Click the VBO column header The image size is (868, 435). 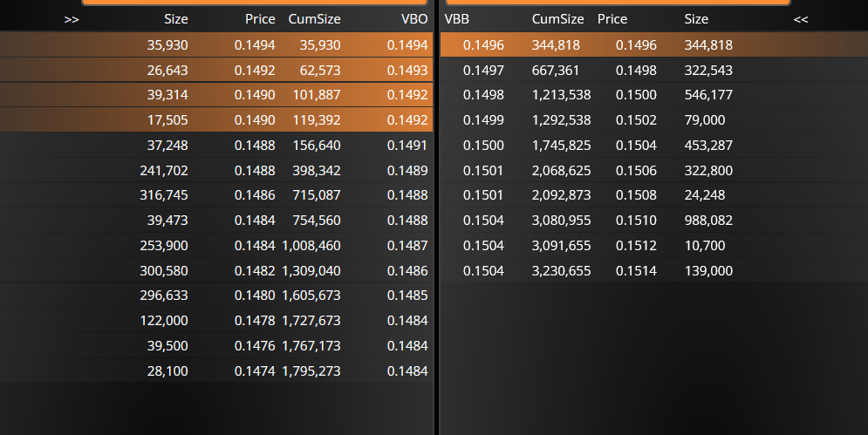tap(414, 19)
